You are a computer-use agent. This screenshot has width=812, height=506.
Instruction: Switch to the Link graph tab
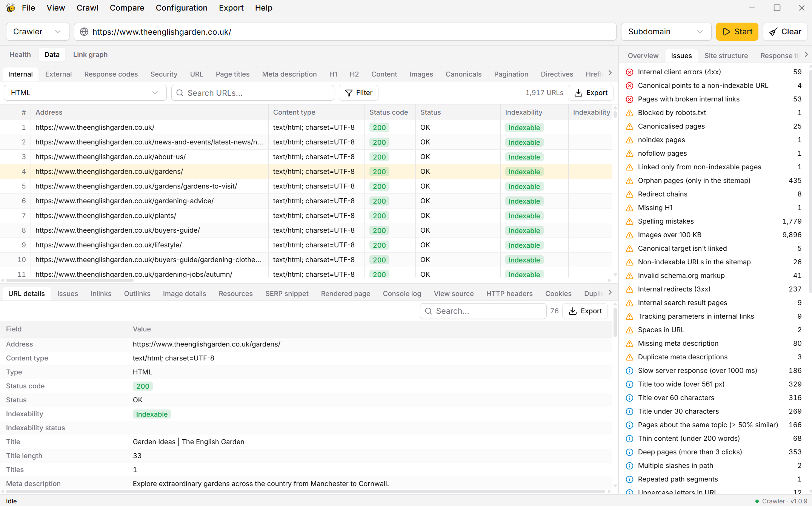tap(90, 55)
